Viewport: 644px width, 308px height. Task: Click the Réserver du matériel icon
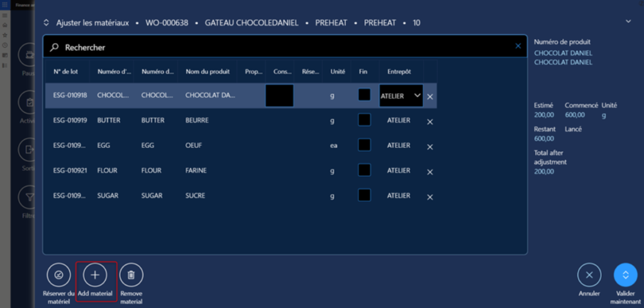(x=58, y=275)
